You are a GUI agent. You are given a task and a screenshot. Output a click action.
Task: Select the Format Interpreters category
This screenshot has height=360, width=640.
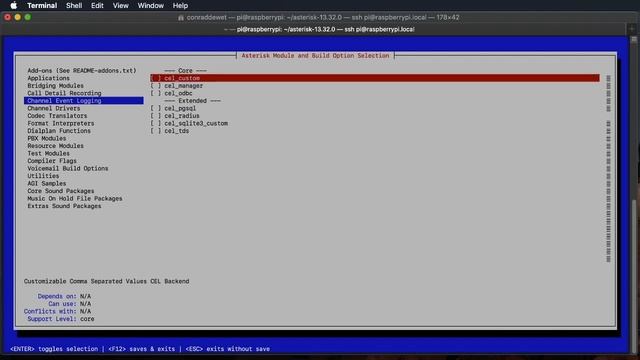point(60,123)
